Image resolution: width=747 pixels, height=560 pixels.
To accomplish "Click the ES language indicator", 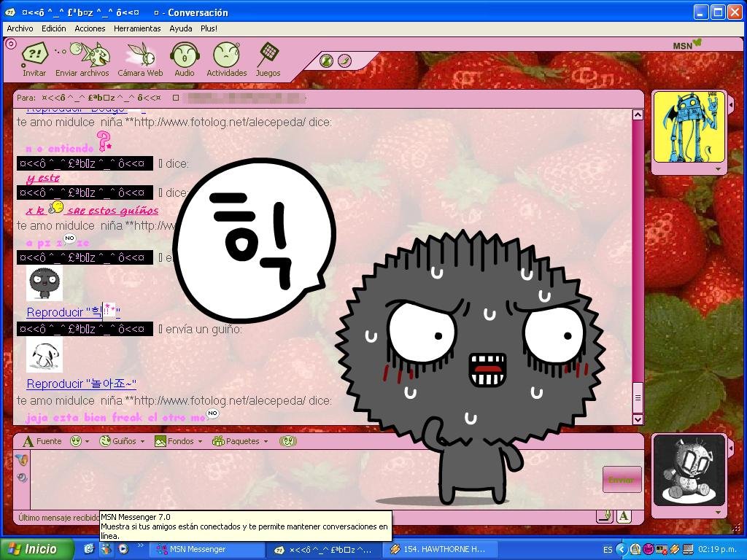I will [608, 550].
